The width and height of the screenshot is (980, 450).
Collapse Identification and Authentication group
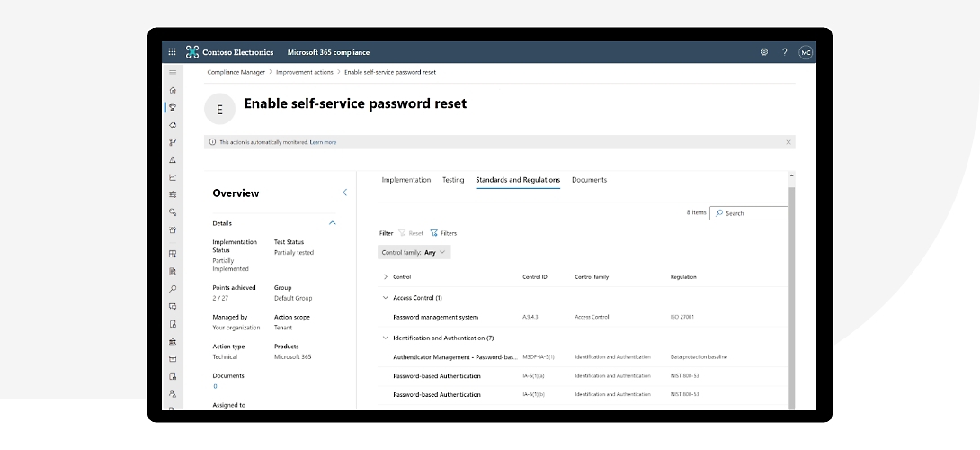click(386, 338)
